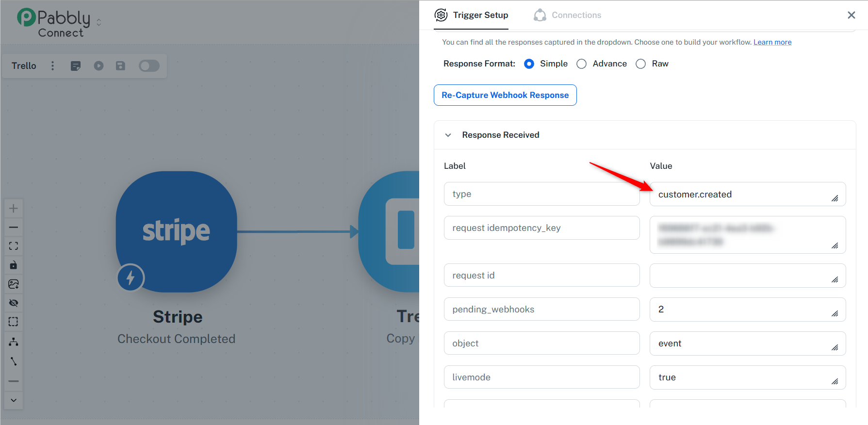Select the Simple response format

(x=529, y=64)
